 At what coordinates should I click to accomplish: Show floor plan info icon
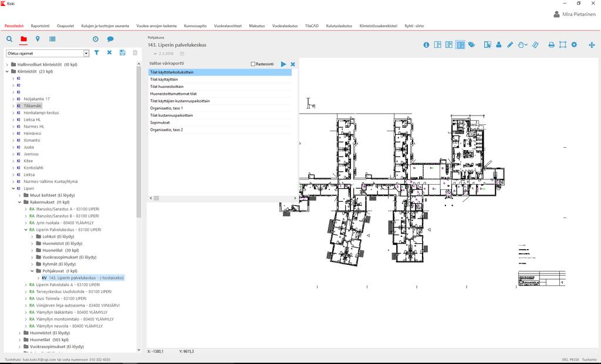(x=426, y=45)
